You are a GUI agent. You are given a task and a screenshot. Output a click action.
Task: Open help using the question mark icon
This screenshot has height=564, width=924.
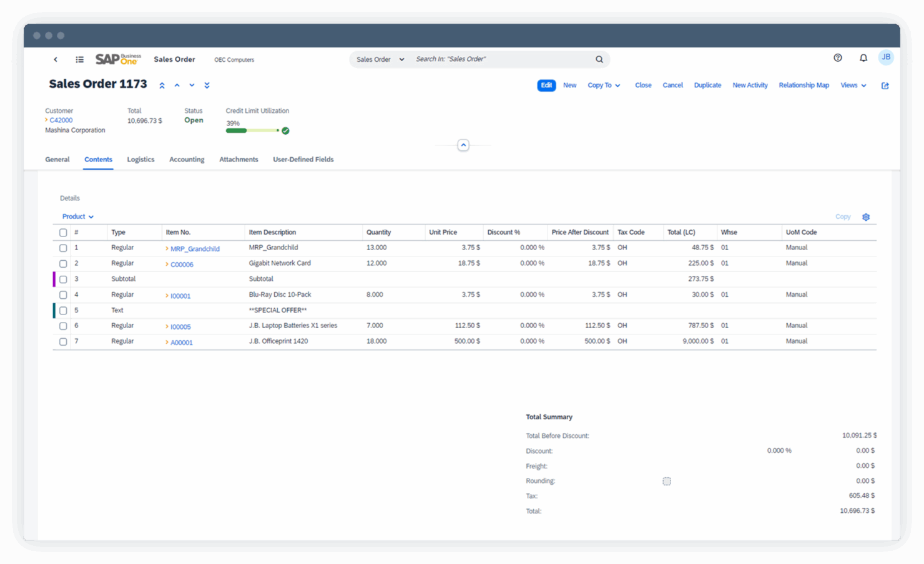(837, 57)
